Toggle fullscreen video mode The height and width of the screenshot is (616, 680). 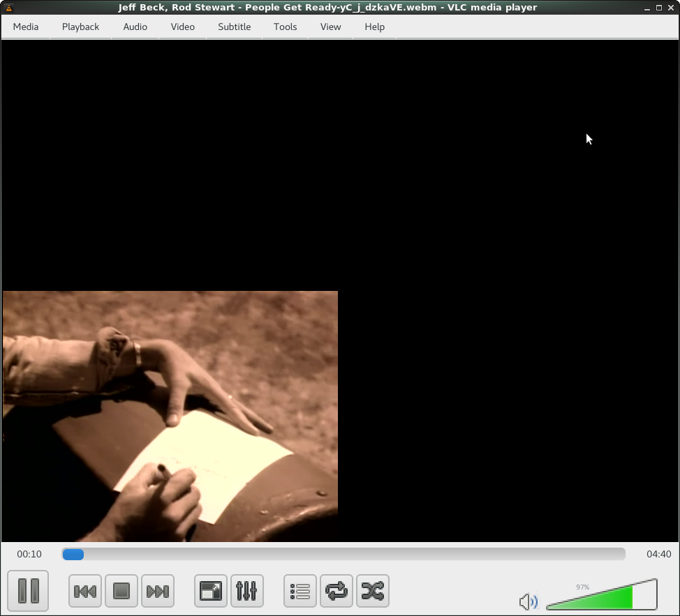211,591
